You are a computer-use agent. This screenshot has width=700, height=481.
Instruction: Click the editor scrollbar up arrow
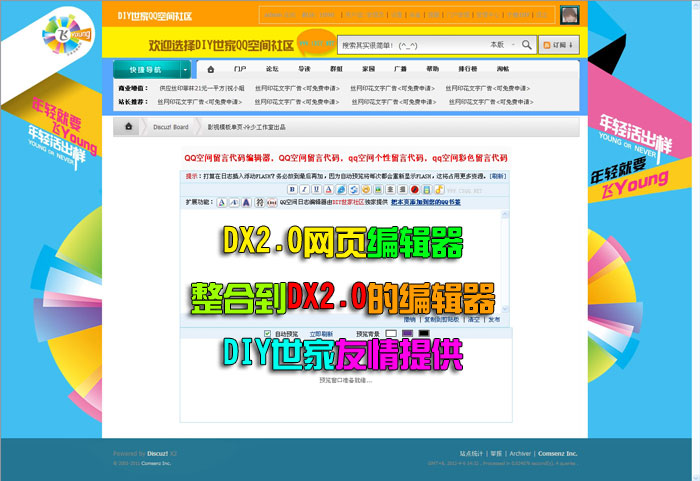(x=505, y=214)
